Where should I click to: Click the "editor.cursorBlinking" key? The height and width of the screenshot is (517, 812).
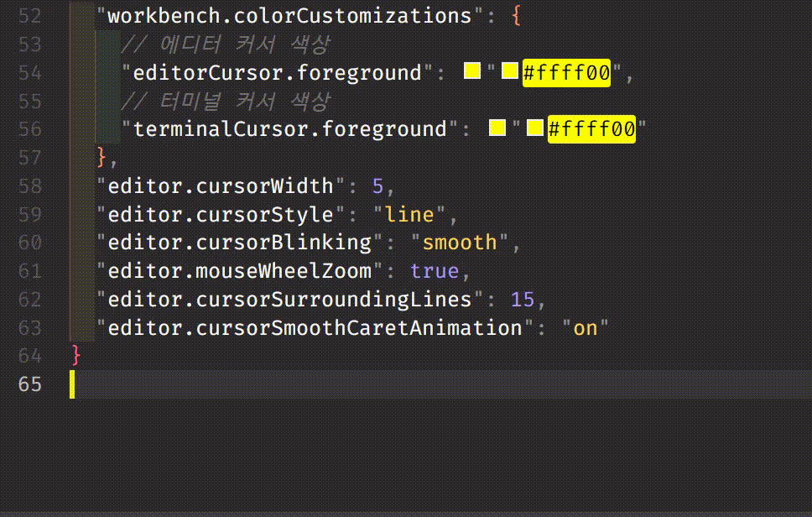click(x=239, y=243)
